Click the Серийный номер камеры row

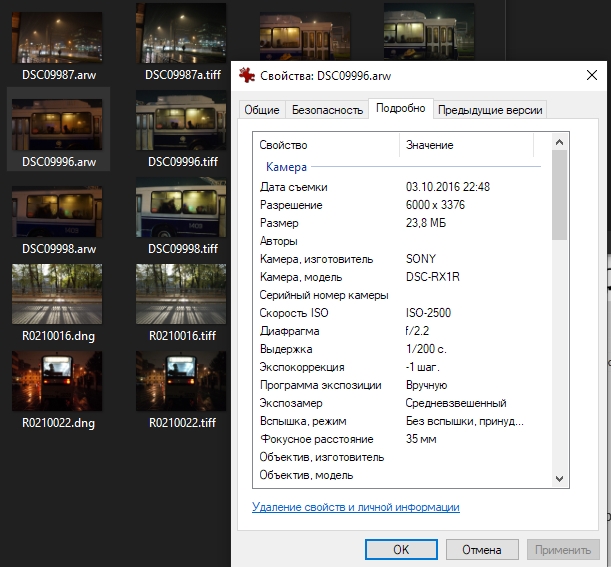(400, 295)
